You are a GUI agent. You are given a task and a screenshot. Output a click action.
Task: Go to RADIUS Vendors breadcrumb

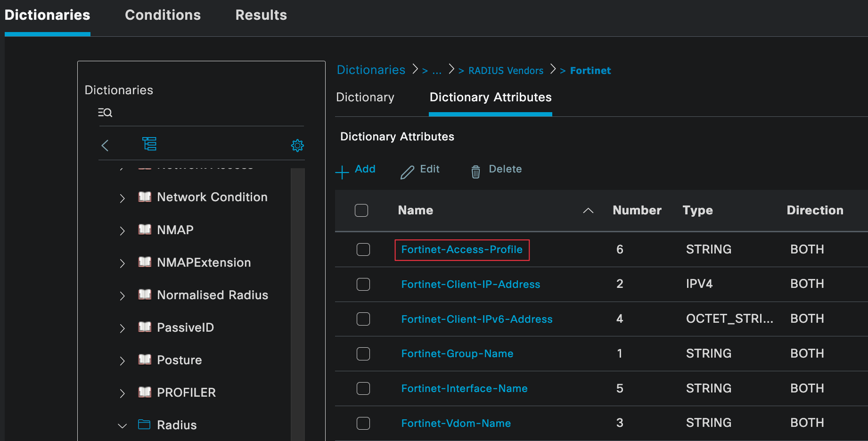point(506,71)
